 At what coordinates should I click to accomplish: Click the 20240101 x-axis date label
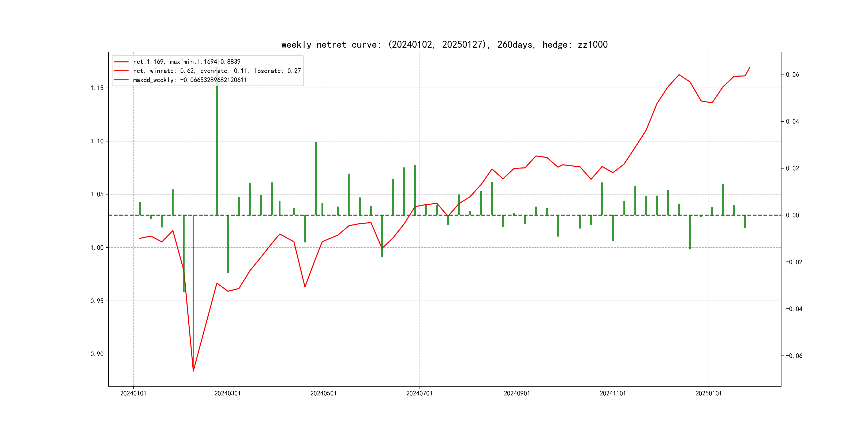tap(133, 393)
